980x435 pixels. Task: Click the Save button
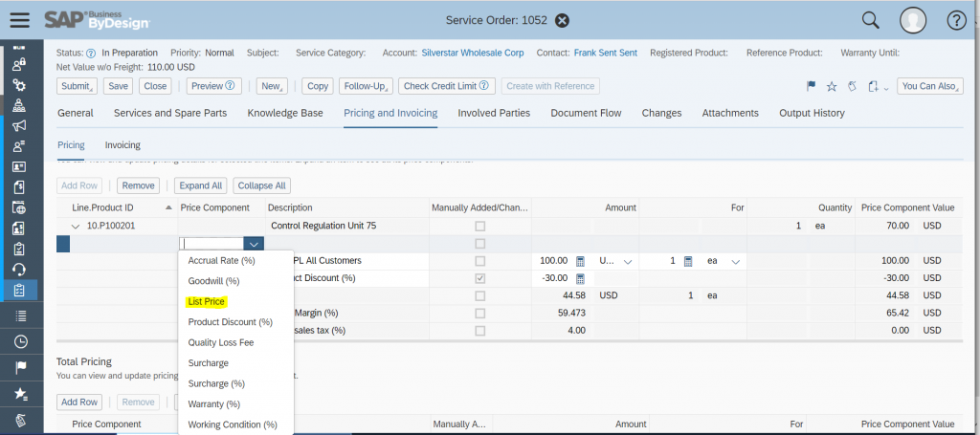118,86
